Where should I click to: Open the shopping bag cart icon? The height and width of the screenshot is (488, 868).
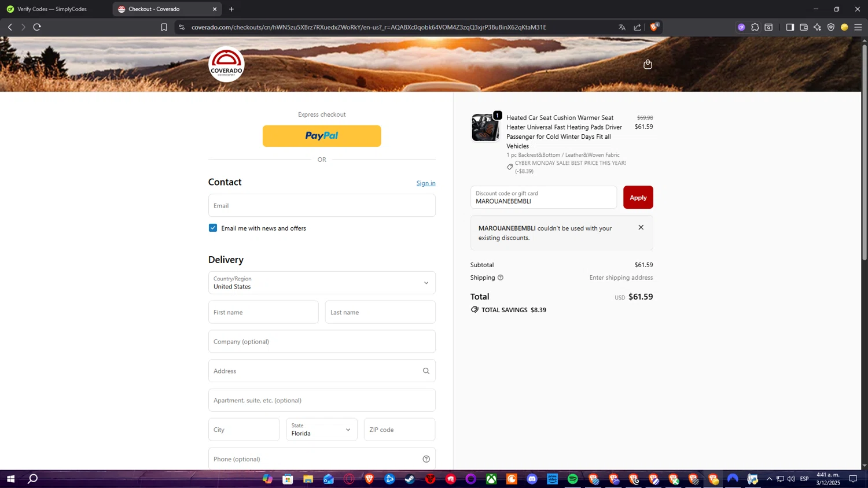point(648,64)
